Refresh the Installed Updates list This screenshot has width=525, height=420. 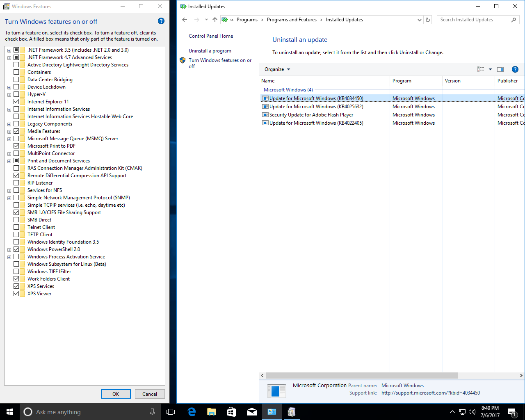click(428, 20)
